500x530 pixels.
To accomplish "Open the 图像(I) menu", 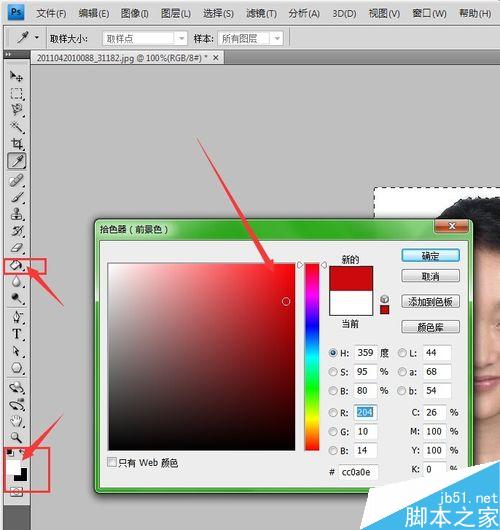I will tap(134, 14).
